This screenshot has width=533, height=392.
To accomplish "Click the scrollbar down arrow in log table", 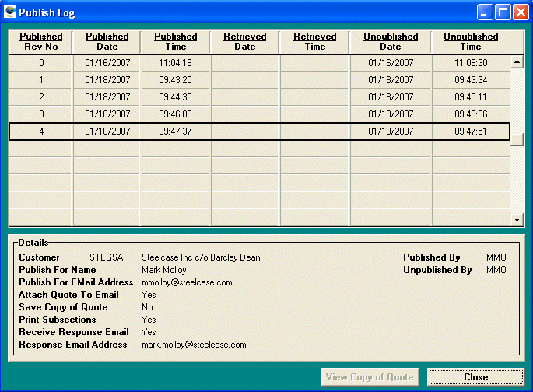I will (517, 220).
